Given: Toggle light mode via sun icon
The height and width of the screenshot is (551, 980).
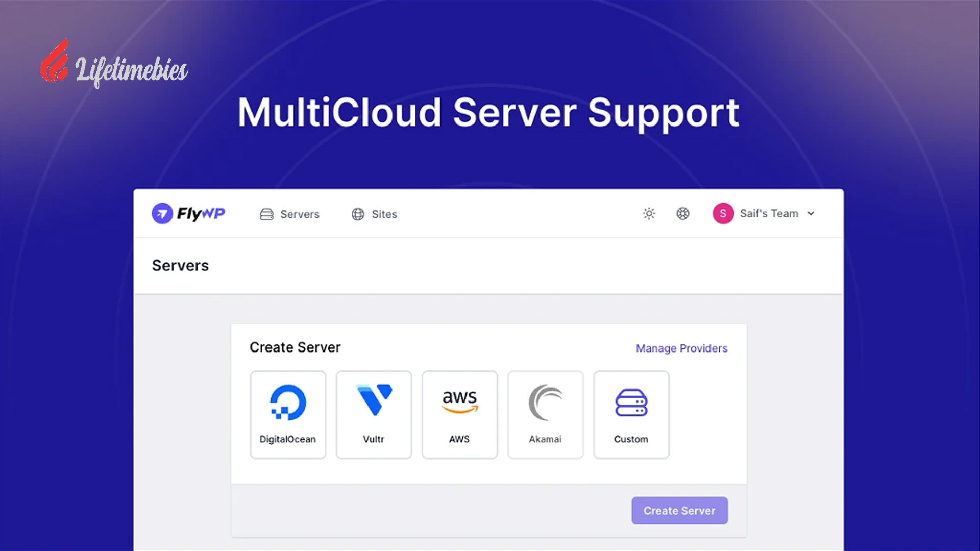Looking at the screenshot, I should pos(649,214).
